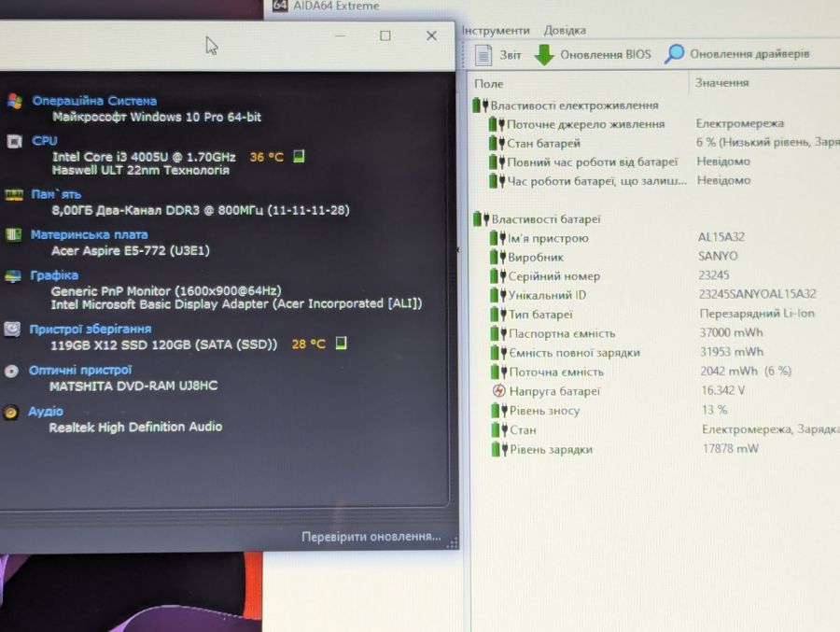Screen dimensions: 840x632
Task: Minimize the system info window
Action: coord(340,35)
